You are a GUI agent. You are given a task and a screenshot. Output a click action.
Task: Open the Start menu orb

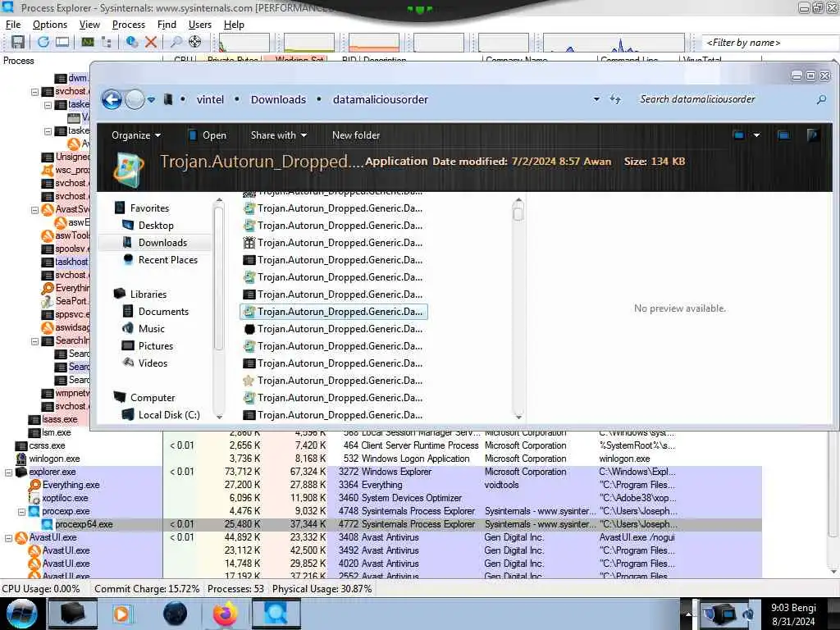pos(21,614)
